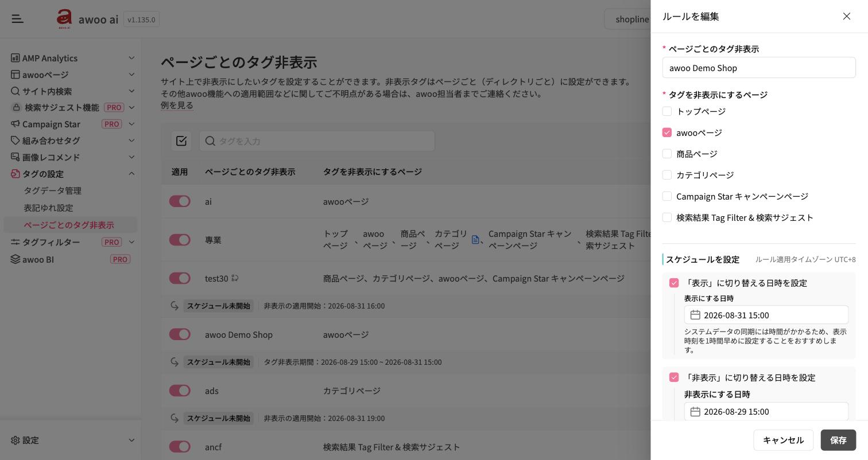Click the calendar icon for 非表示にする日時

click(695, 412)
